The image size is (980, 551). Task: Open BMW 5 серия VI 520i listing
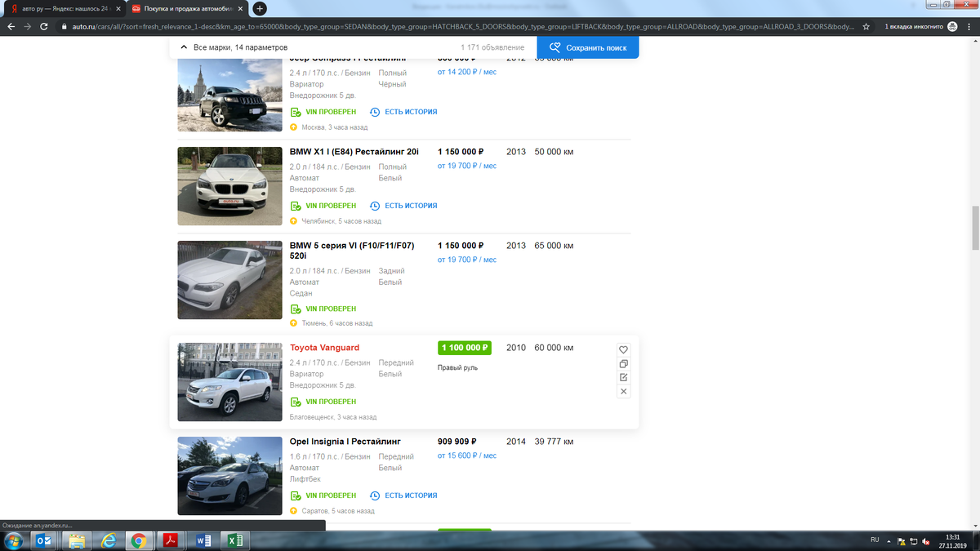pos(352,251)
